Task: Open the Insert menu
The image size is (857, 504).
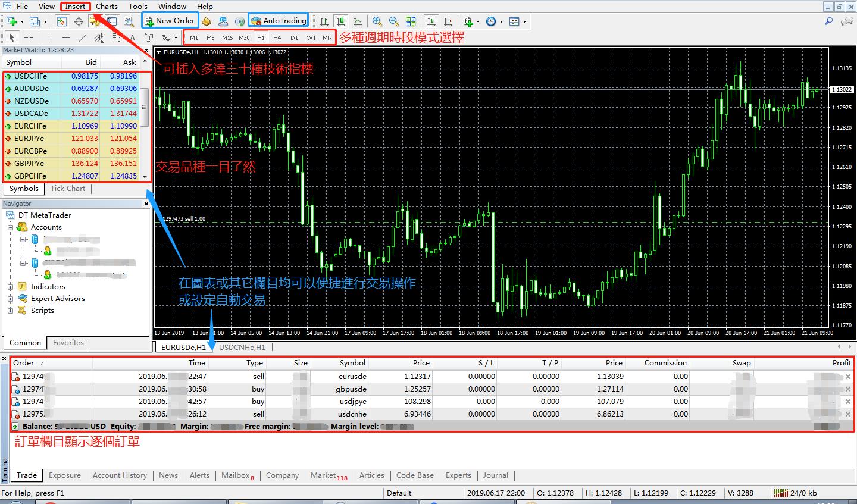Action: (x=75, y=7)
